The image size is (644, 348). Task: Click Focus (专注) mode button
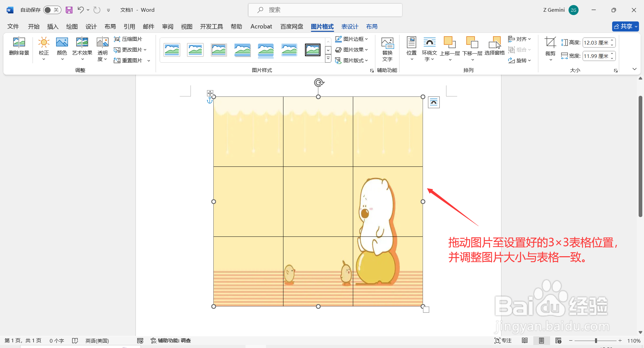(503, 341)
